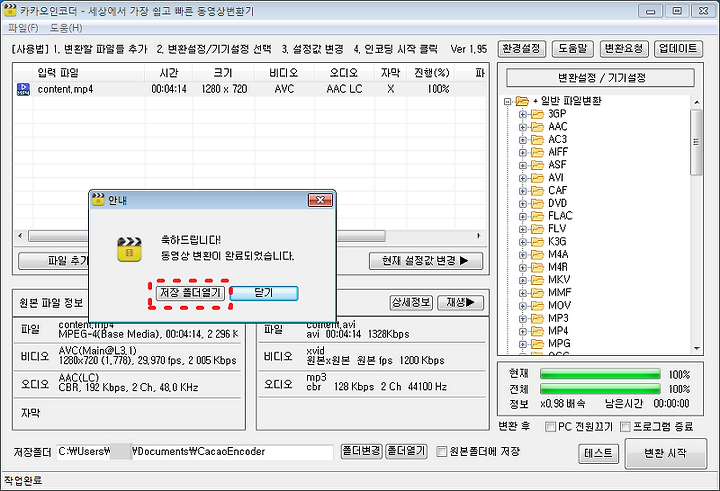Click the 저장폴더 path input field
The height and width of the screenshot is (491, 720).
(x=195, y=452)
